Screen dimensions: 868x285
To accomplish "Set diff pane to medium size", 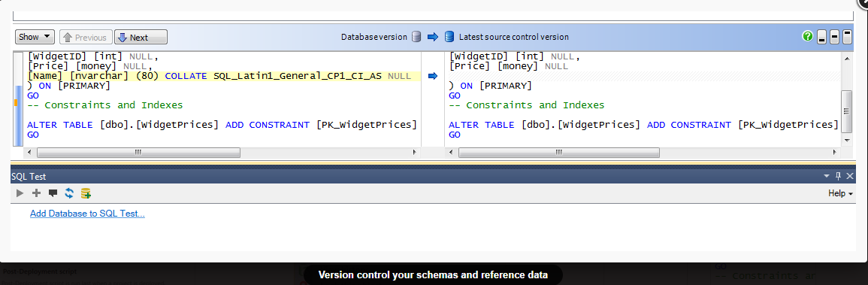I will (834, 37).
